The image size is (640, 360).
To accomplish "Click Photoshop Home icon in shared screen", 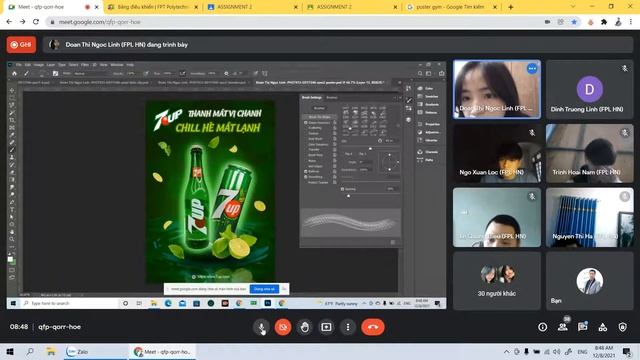I will (x=14, y=73).
